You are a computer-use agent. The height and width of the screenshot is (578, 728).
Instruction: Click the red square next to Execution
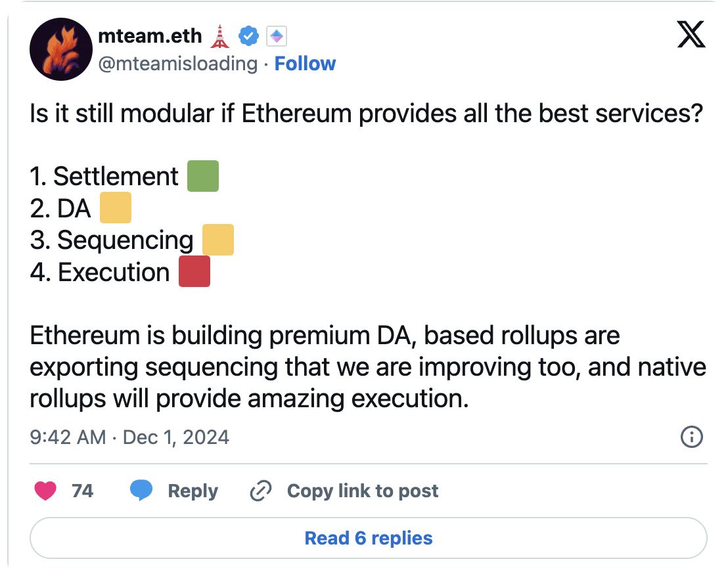pyautogui.click(x=194, y=272)
